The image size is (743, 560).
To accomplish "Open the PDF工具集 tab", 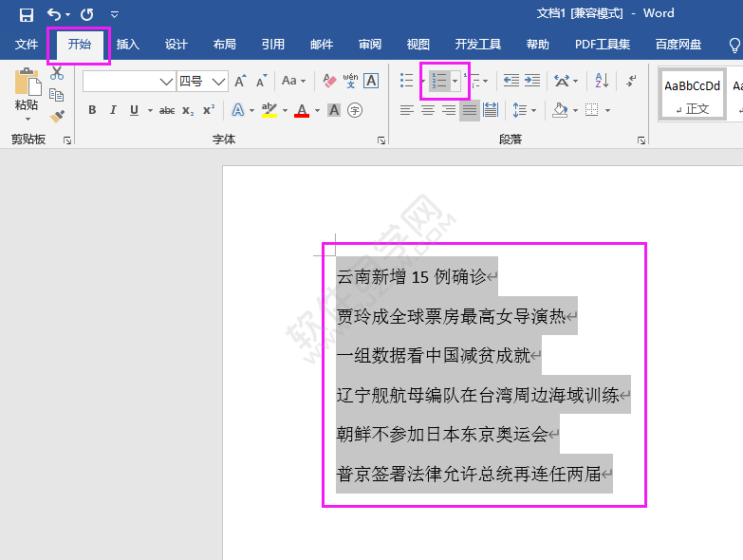I will (603, 44).
